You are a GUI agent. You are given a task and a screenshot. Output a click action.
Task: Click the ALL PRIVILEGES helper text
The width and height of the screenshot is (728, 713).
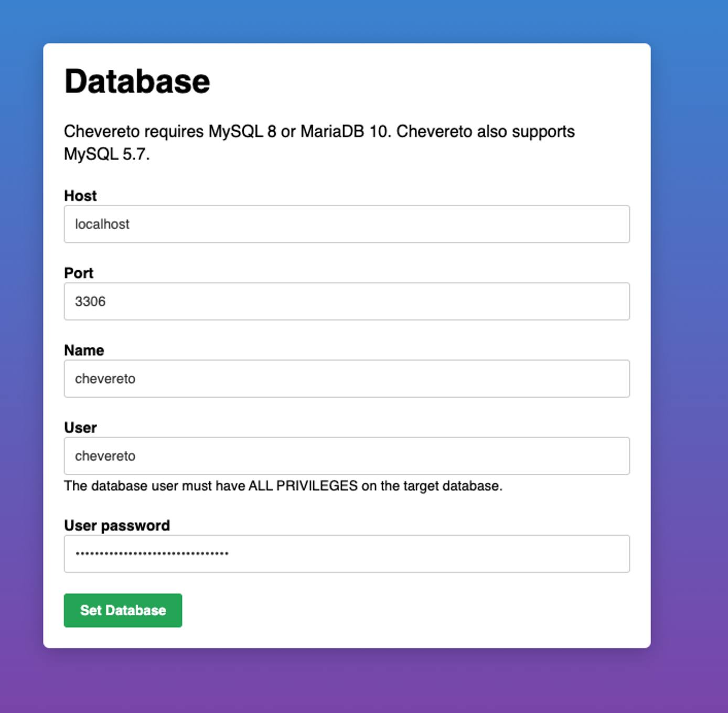tap(283, 486)
